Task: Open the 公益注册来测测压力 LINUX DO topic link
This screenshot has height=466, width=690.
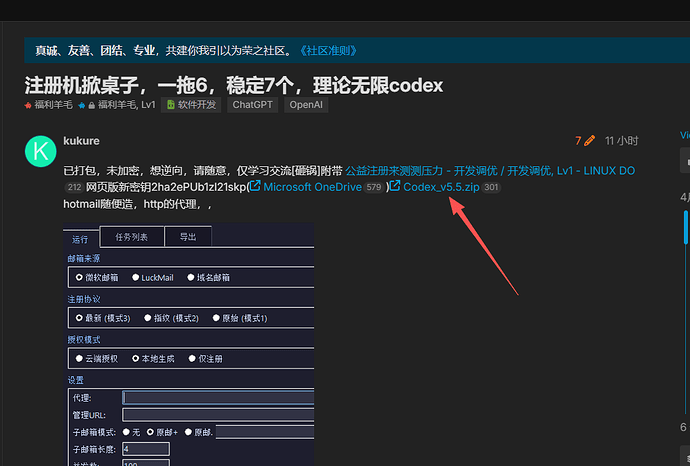Action: (490, 171)
